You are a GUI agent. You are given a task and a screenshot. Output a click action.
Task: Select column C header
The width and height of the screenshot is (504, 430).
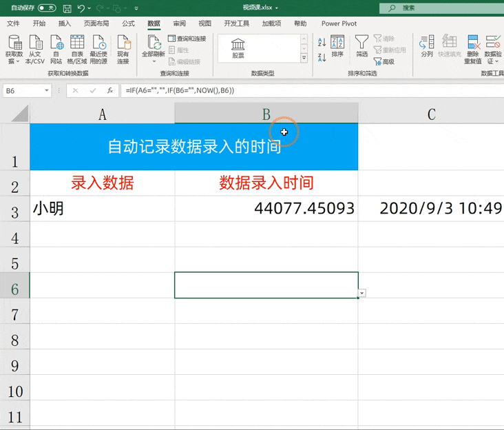[431, 113]
